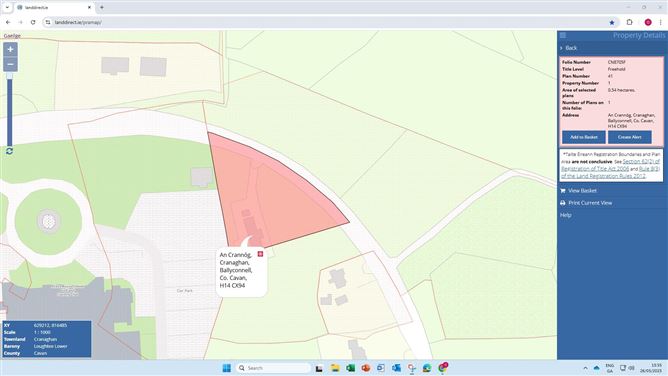This screenshot has width=668, height=376.
Task: Reset map view with refresh icon
Action: pos(9,151)
